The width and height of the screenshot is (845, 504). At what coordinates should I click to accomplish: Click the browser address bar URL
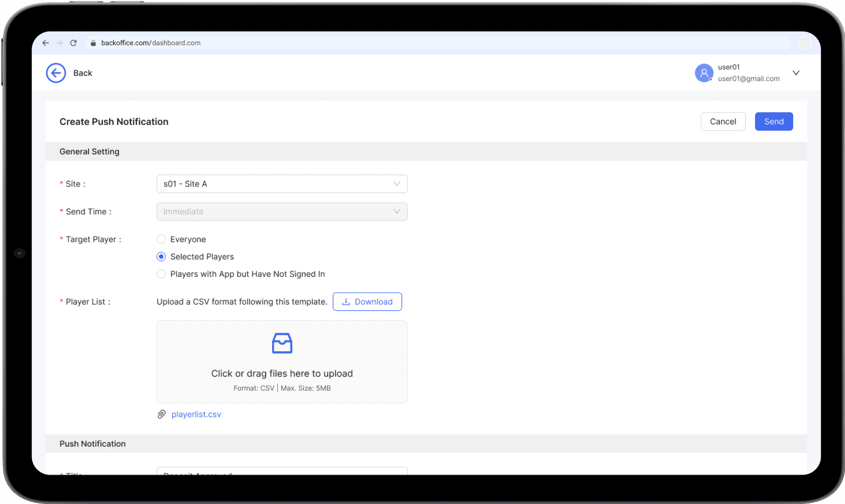click(x=151, y=43)
